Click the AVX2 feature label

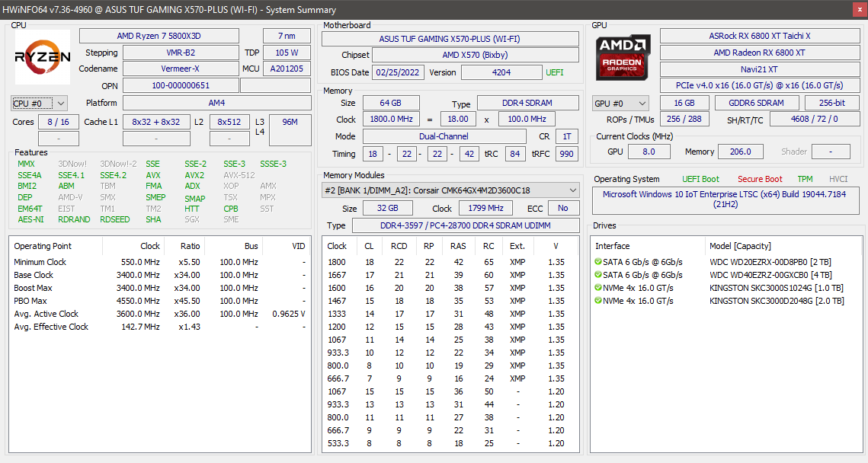click(194, 175)
